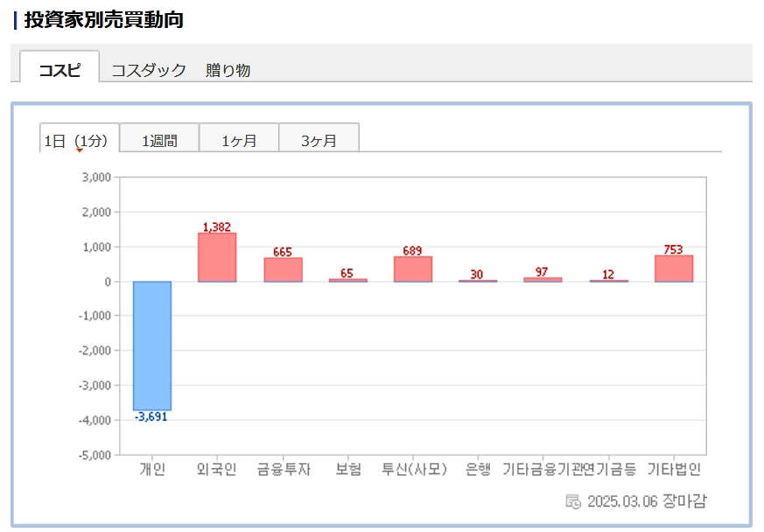Select the 투신(사모) bar showing 689
Image resolution: width=764 pixels, height=532 pixels.
click(x=412, y=269)
